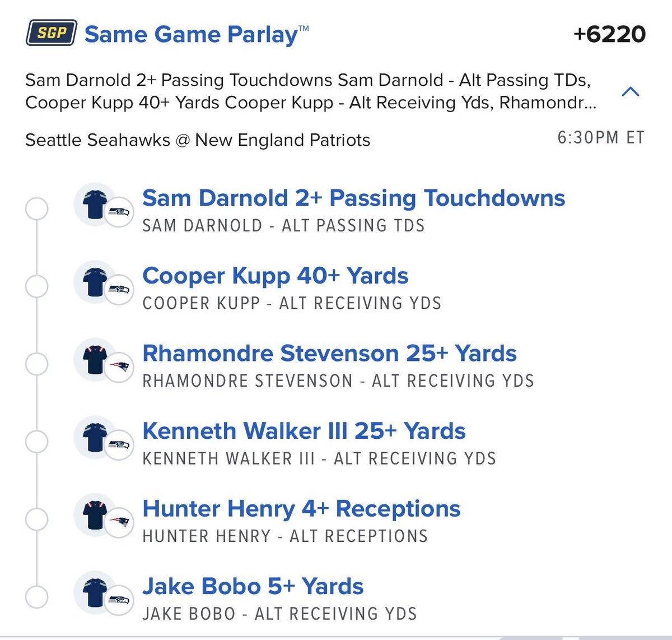The width and height of the screenshot is (672, 640).
Task: Select the Cooper Kupp leg circle
Action: point(37,287)
